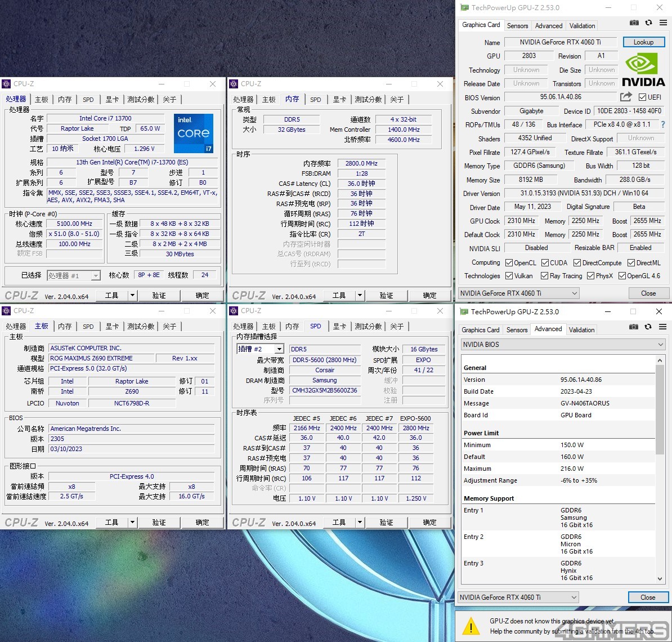Click refresh icon in bottom GPU-Z Advanced window

(648, 327)
